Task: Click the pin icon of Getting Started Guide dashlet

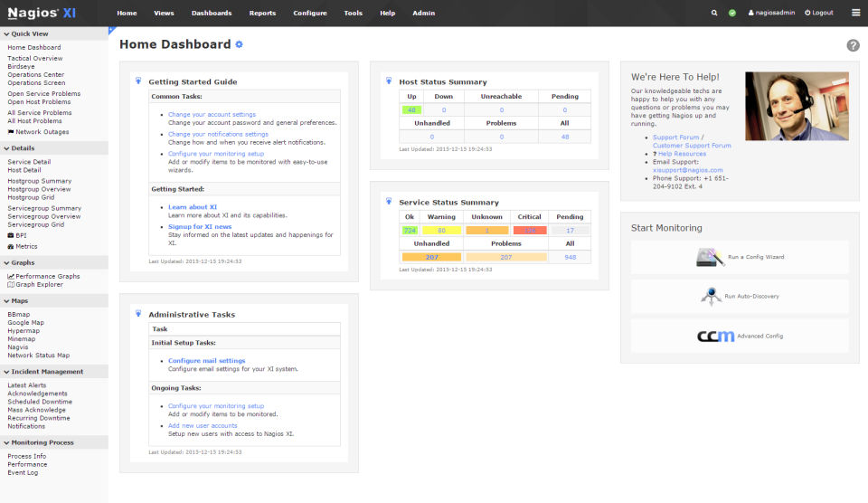Action: 138,81
